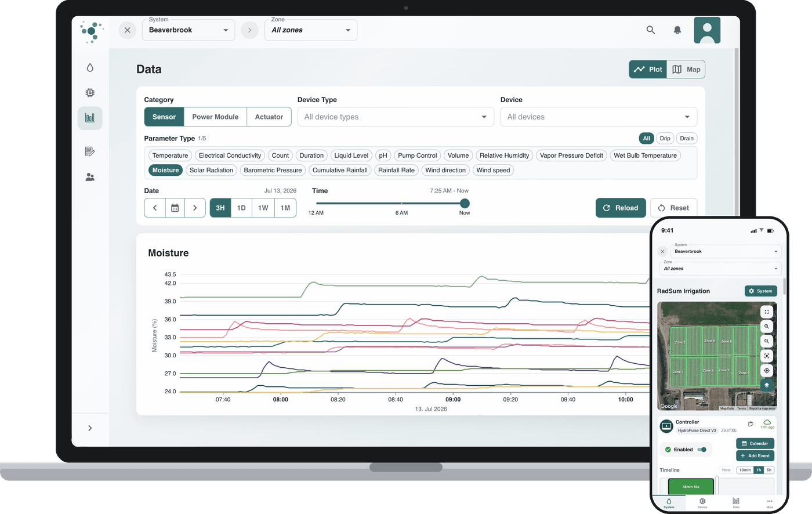This screenshot has height=514, width=812.
Task: Select the 1W time range
Action: point(263,208)
